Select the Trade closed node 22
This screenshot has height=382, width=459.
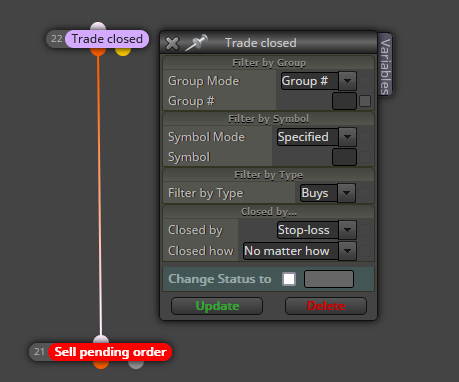pos(107,39)
